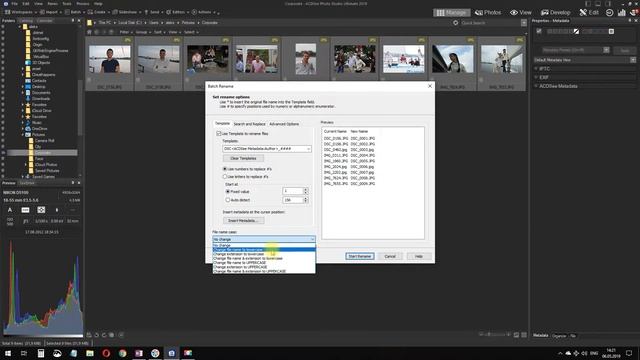Open the Template combo box dropdown
This screenshot has width=640, height=360.
308,149
